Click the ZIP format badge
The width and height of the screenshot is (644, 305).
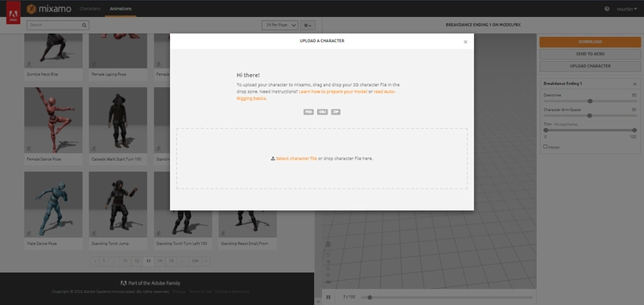click(336, 112)
